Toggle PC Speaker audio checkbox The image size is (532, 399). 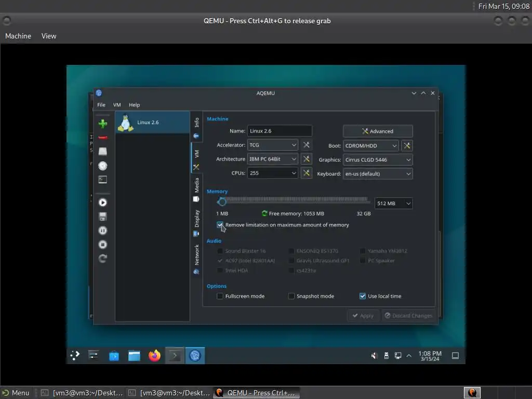(x=362, y=261)
